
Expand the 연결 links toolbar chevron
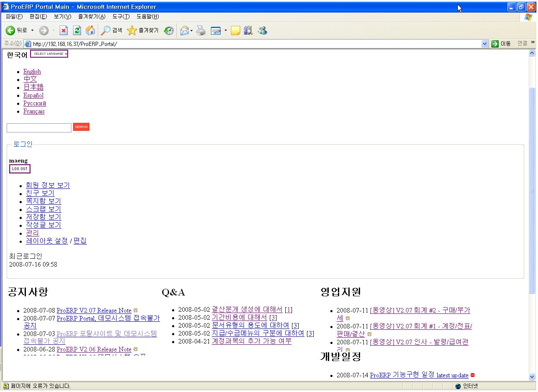[x=533, y=43]
